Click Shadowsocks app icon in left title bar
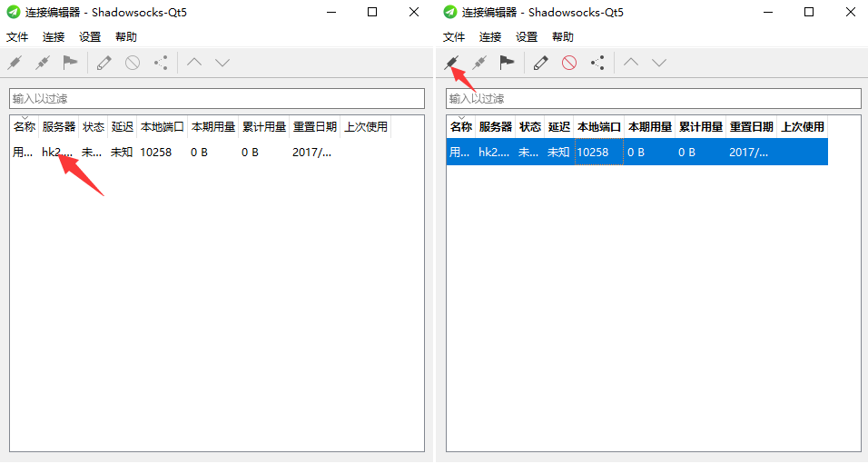Screen dimensions: 868x464 [13, 12]
